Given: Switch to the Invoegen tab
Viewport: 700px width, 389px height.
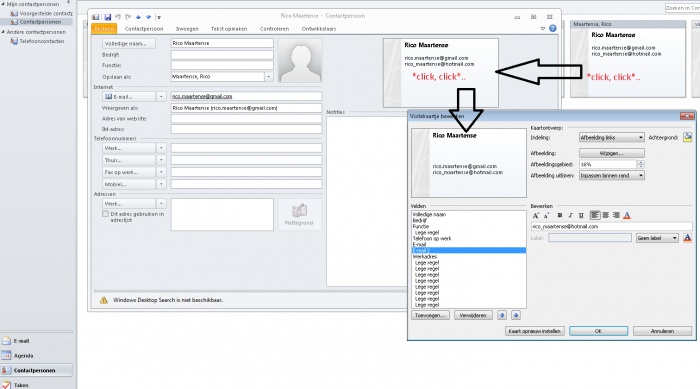Looking at the screenshot, I should (x=187, y=29).
